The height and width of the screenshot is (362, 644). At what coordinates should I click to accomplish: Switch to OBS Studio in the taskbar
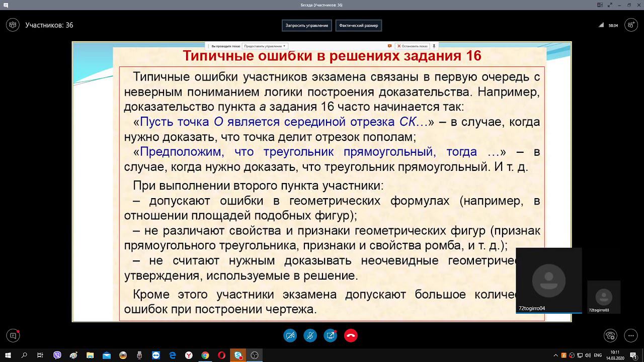click(255, 355)
